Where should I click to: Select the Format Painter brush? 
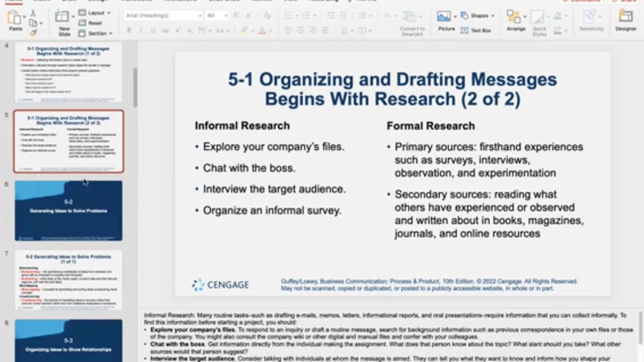(33, 32)
